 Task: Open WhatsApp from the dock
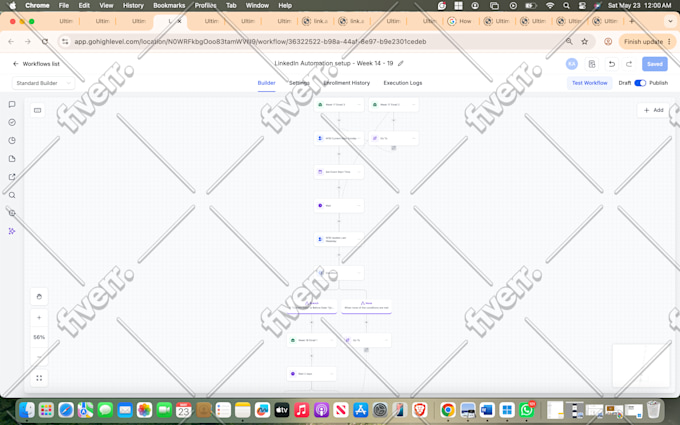pos(526,409)
